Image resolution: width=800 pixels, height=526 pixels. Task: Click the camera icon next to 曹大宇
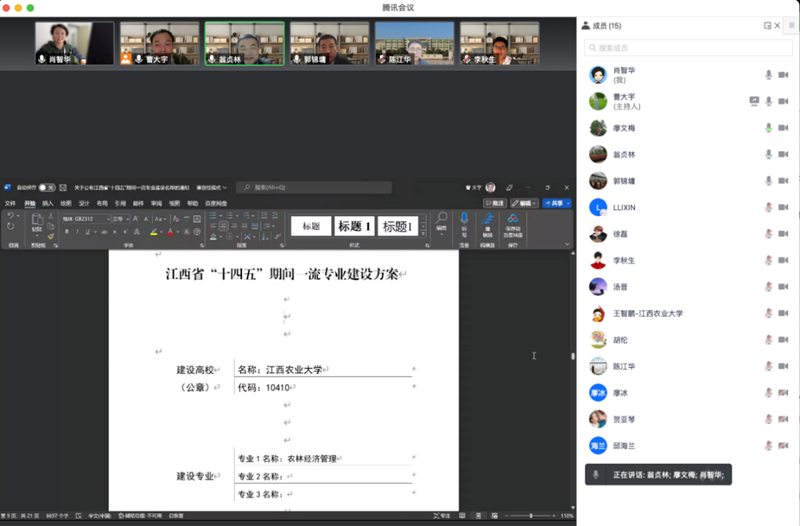pyautogui.click(x=783, y=102)
